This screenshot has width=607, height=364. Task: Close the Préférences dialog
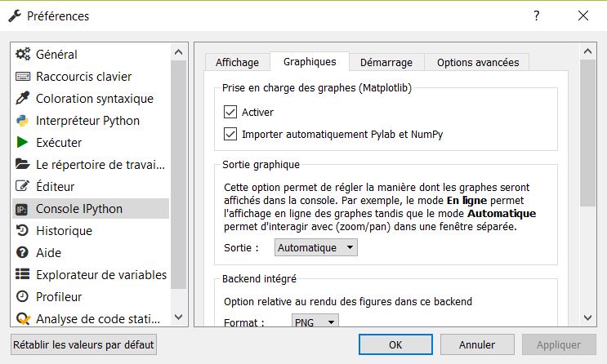pyautogui.click(x=583, y=16)
